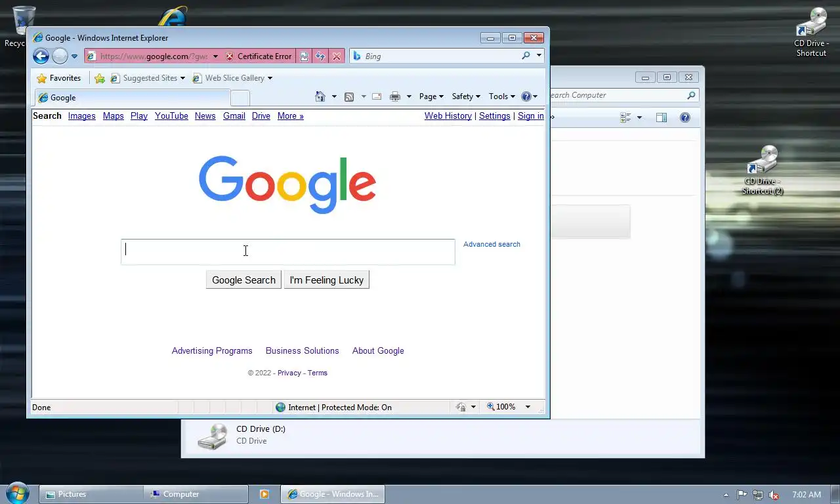Screen dimensions: 840x504
Task: Select the CD Drive (D:) item in Computer window
Action: [x=243, y=435]
